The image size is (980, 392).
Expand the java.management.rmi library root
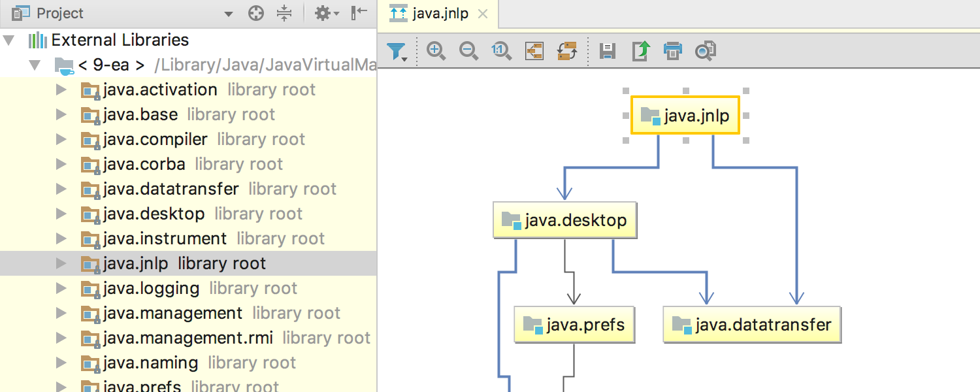[61, 338]
